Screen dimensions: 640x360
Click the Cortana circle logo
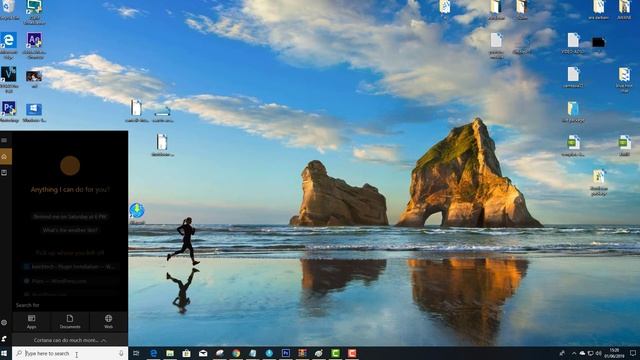coord(70,166)
